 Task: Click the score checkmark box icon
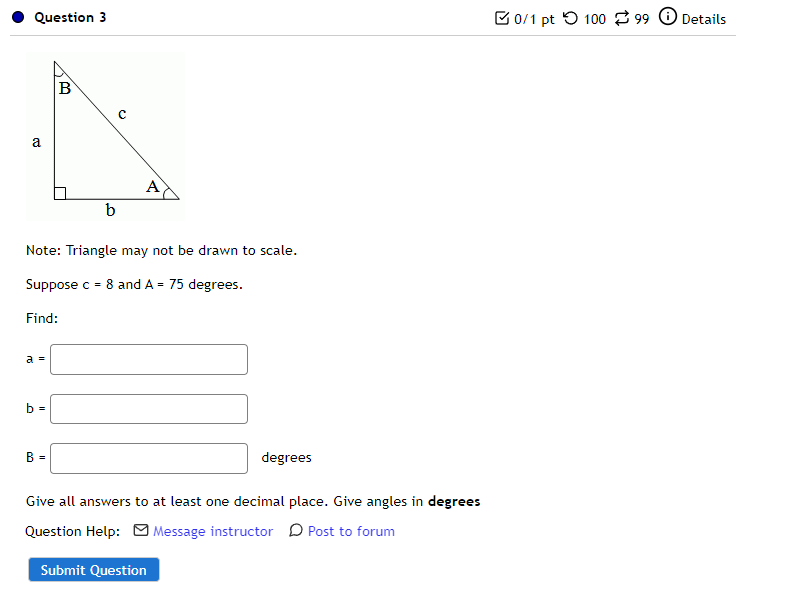tap(500, 17)
